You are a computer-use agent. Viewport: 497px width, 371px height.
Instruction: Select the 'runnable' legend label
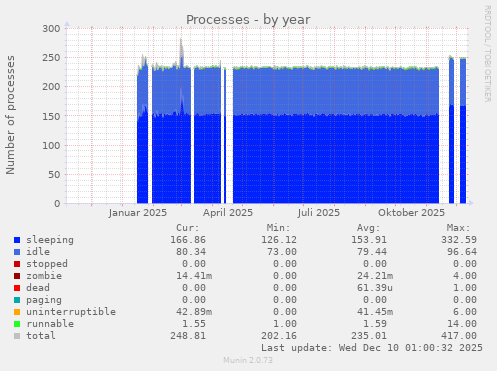click(50, 324)
